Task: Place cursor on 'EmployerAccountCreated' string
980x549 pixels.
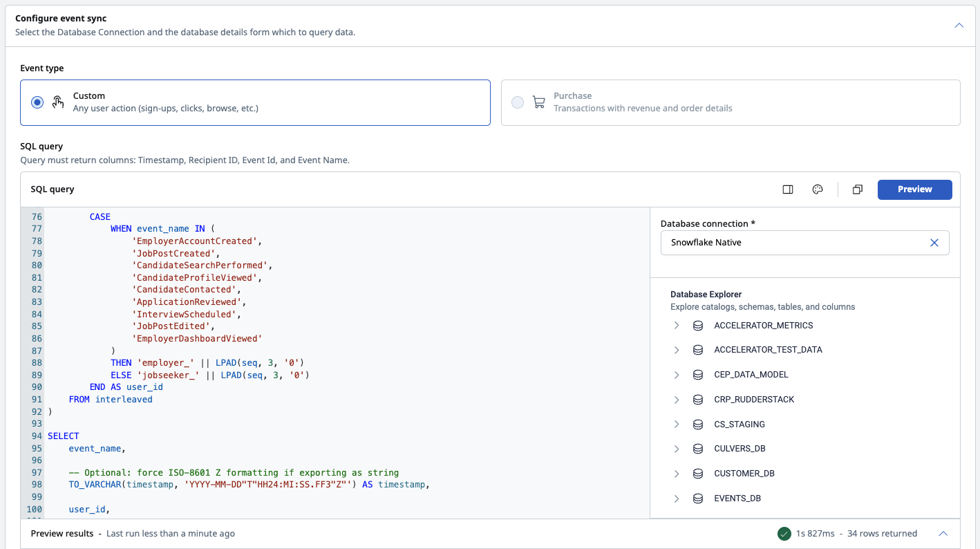Action: click(195, 241)
